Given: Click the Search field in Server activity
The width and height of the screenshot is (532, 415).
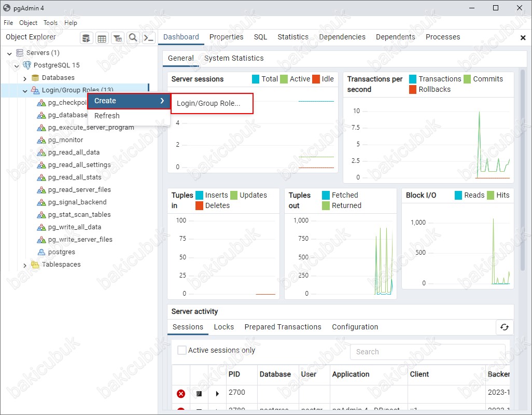Looking at the screenshot, I should (427, 352).
